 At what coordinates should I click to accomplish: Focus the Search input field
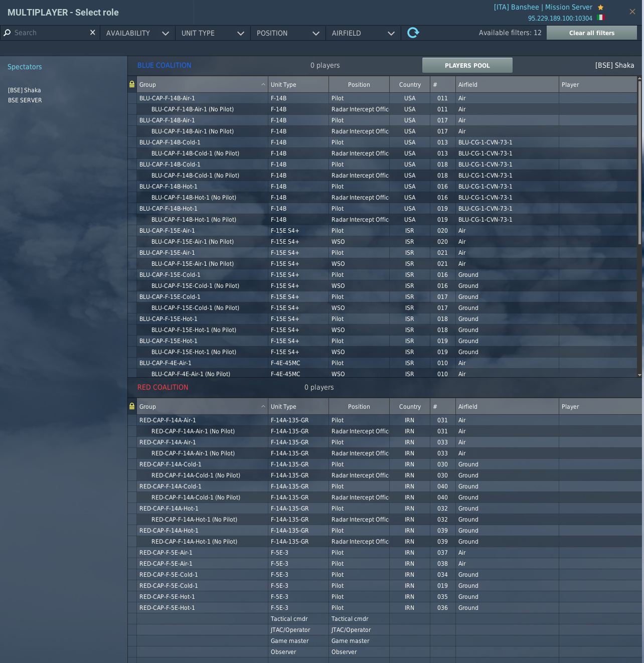pyautogui.click(x=50, y=33)
